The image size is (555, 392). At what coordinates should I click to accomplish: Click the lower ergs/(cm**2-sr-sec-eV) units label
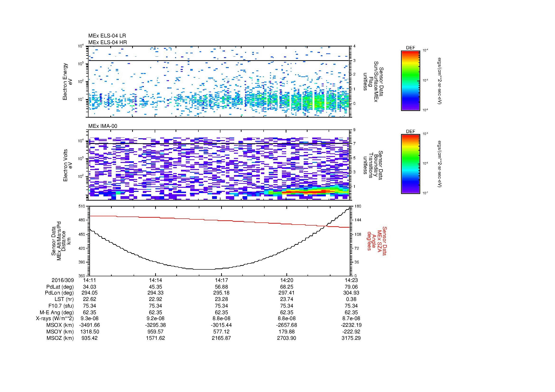(440, 164)
